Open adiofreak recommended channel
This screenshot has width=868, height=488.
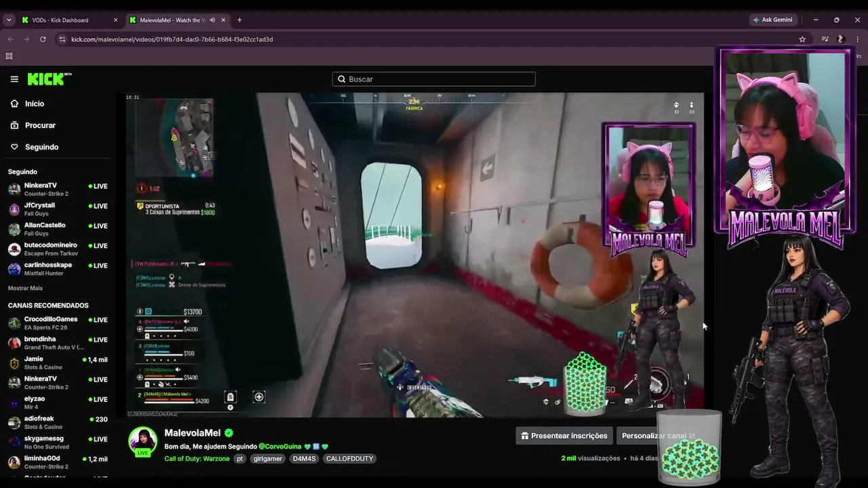(x=58, y=422)
